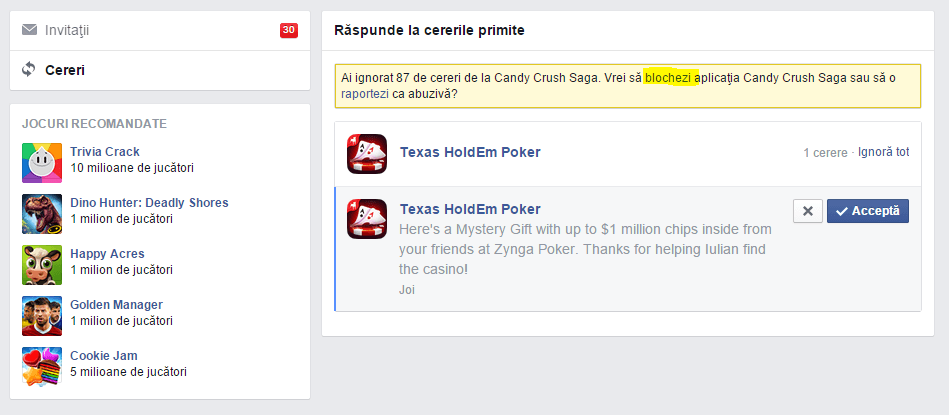Open Texas HoldEm Poker title in request row
This screenshot has width=949, height=415.
[470, 209]
